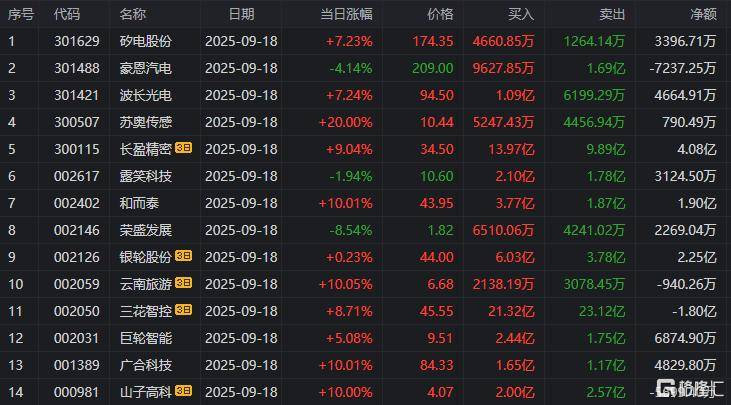Click the 名称 column header
This screenshot has width=731, height=405.
[132, 14]
